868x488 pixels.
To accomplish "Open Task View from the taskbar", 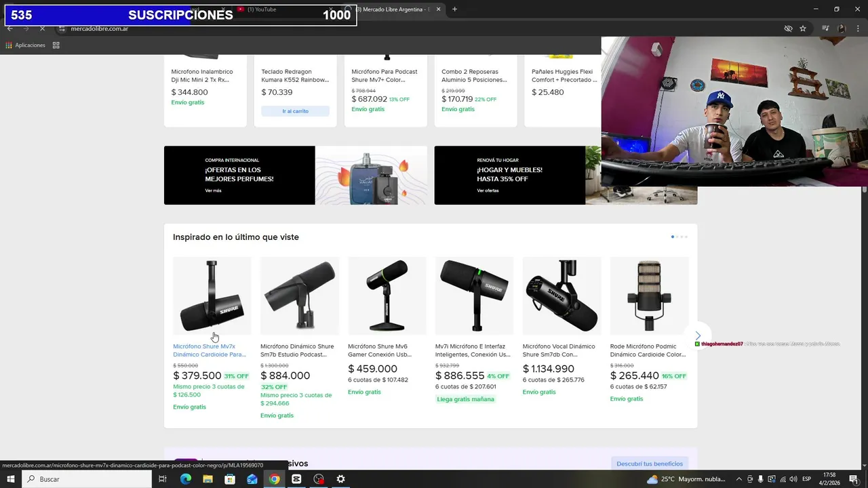I will point(163,479).
